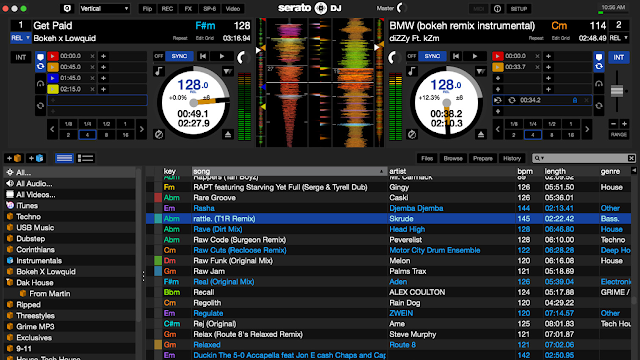The image size is (640, 360).
Task: Switch library to simple list view icon
Action: pos(64,158)
